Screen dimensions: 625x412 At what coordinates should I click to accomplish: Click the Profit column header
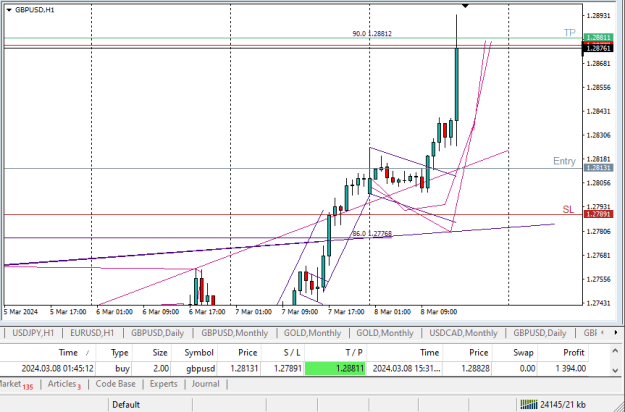click(574, 353)
